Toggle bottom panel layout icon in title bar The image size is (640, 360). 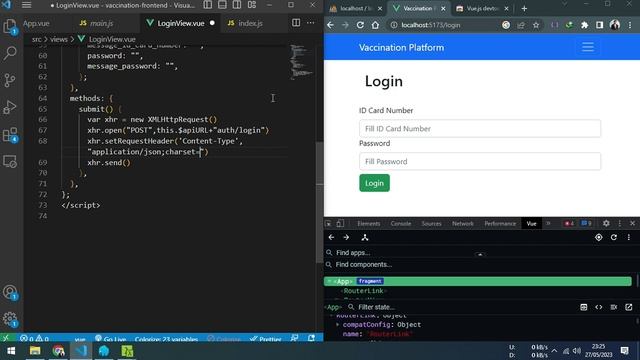click(222, 5)
